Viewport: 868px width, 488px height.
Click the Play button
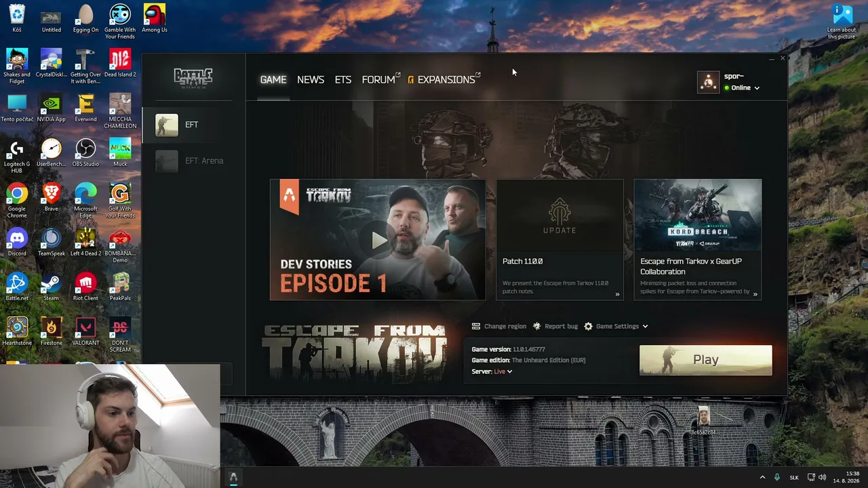pyautogui.click(x=705, y=360)
